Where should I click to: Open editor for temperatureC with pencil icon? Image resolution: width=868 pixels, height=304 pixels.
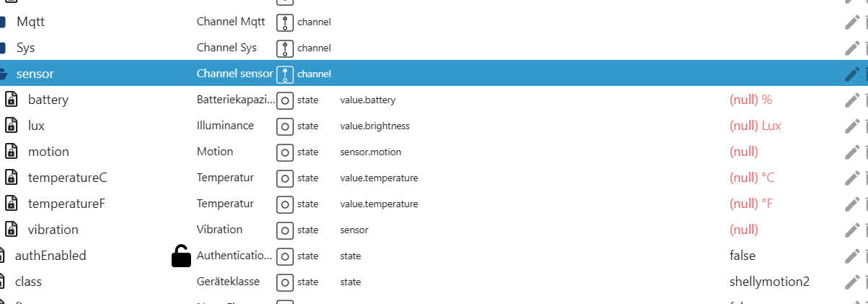[x=852, y=178]
